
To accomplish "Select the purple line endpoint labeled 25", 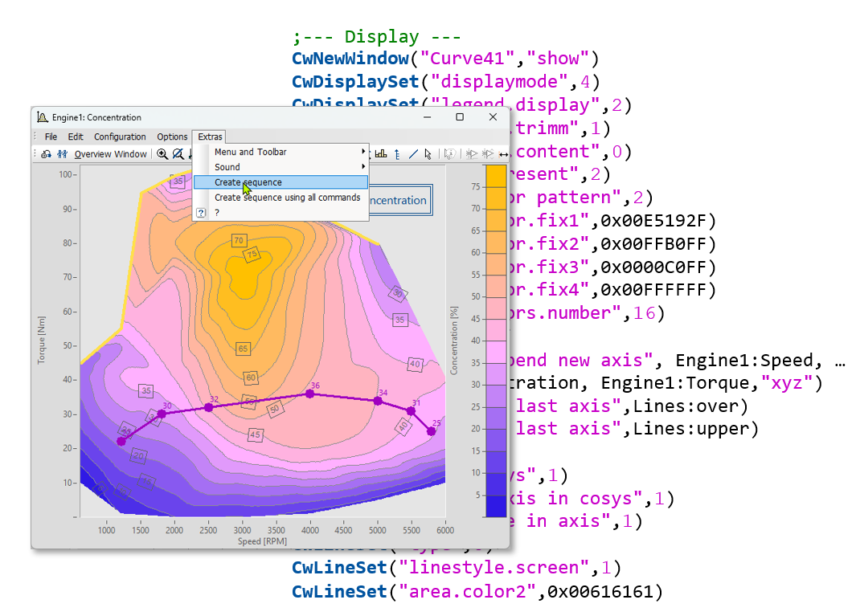I will click(x=432, y=431).
